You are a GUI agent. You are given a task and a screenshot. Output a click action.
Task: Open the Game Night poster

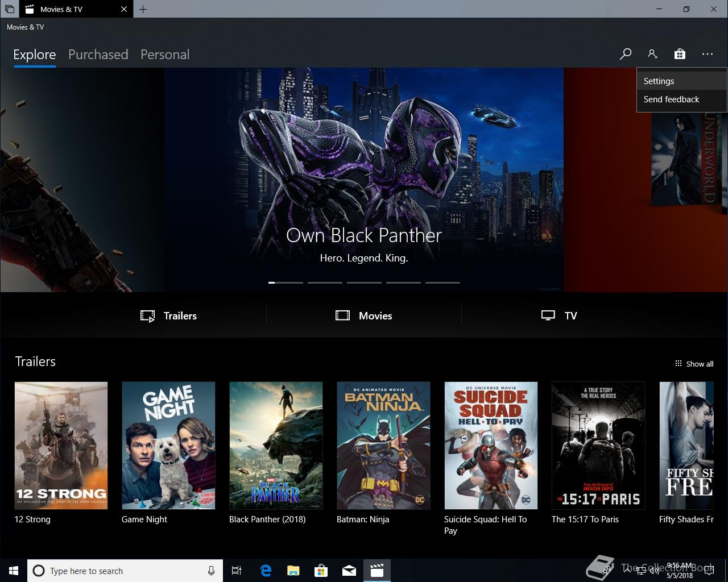pyautogui.click(x=168, y=446)
